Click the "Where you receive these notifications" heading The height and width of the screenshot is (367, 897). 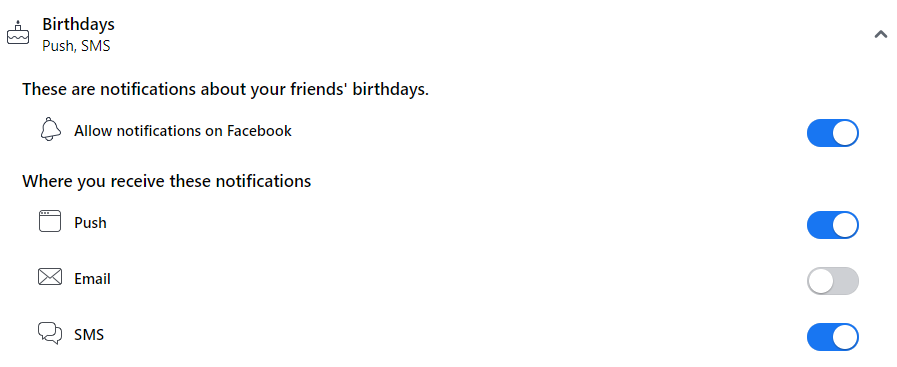(x=166, y=181)
